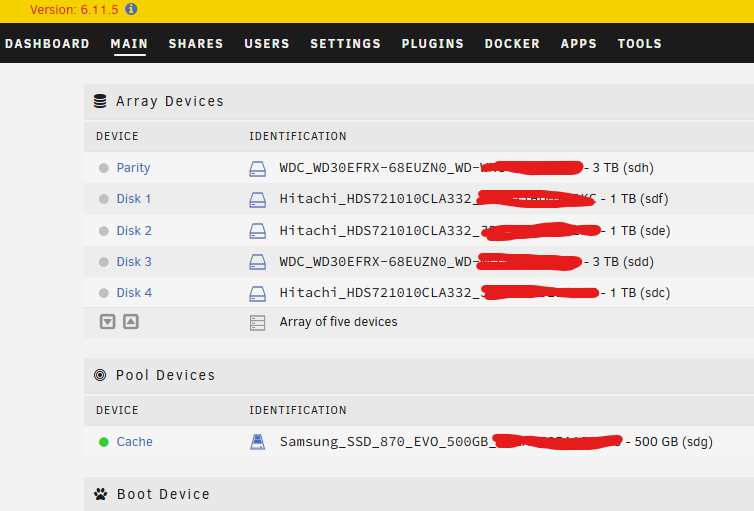
Task: Go to the Shares tab
Action: 196,44
